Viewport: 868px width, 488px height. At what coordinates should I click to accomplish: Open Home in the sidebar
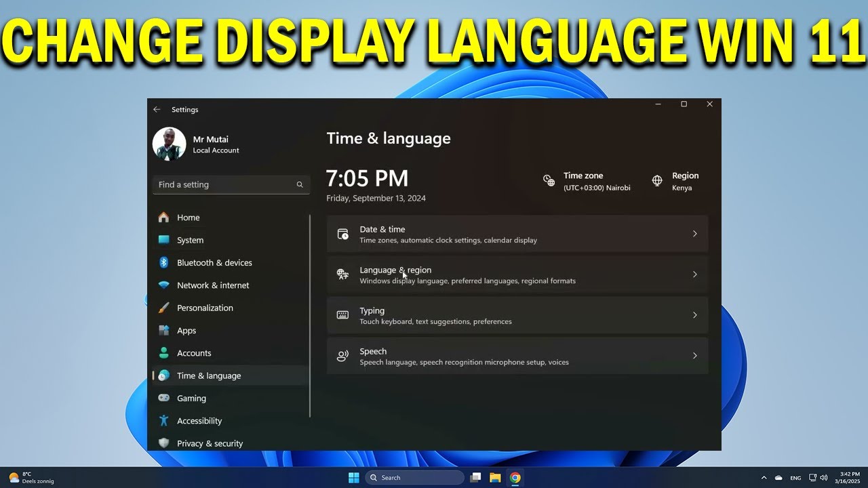coord(231,218)
